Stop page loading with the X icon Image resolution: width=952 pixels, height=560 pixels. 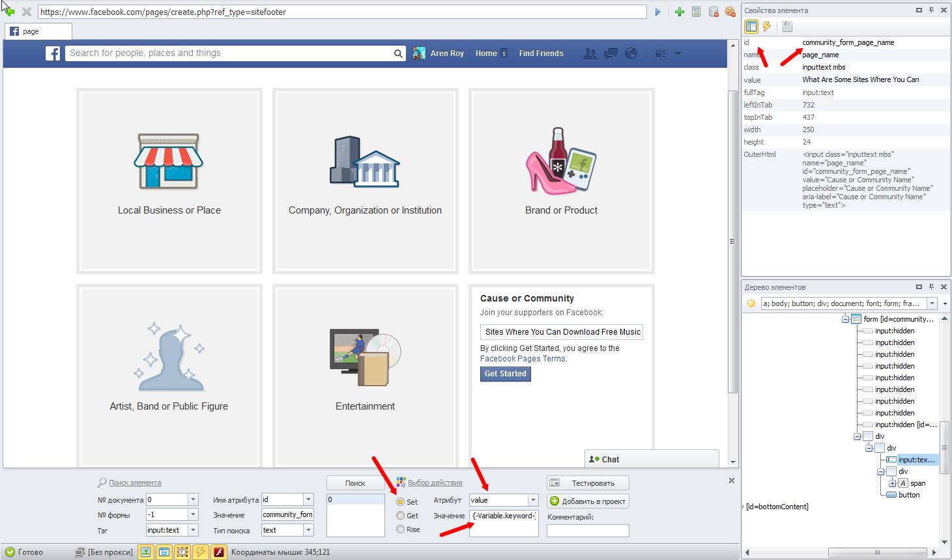coord(27,12)
